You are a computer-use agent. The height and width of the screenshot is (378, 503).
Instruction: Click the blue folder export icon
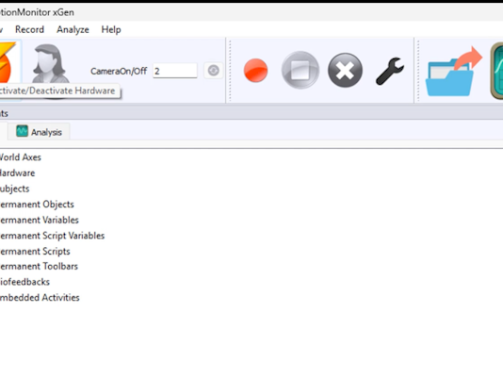tap(453, 72)
